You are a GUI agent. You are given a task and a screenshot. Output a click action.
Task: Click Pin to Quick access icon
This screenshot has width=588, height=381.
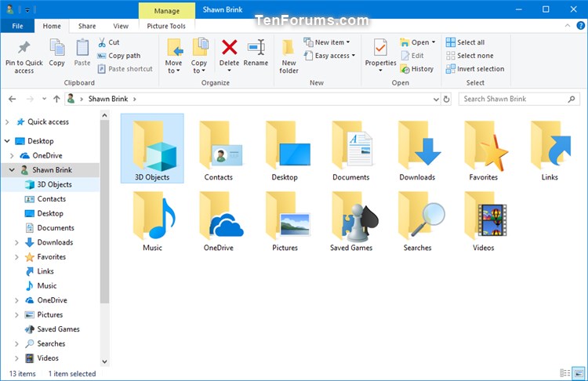point(24,48)
